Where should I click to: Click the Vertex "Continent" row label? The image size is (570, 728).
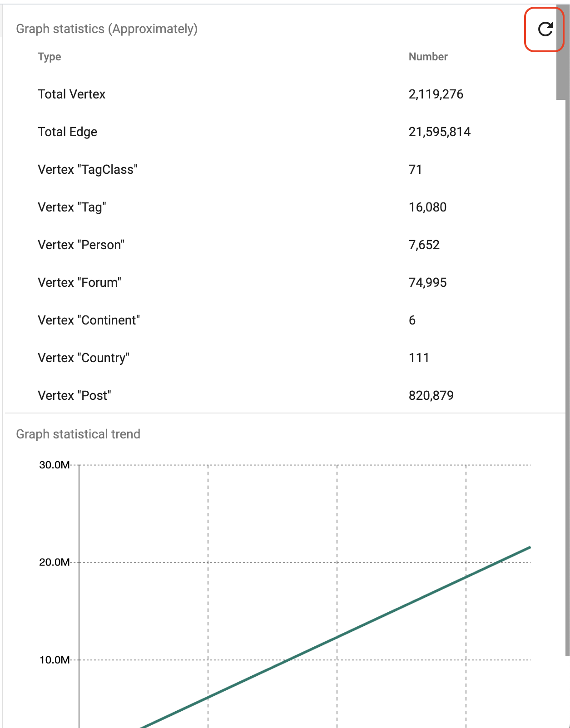pyautogui.click(x=89, y=320)
